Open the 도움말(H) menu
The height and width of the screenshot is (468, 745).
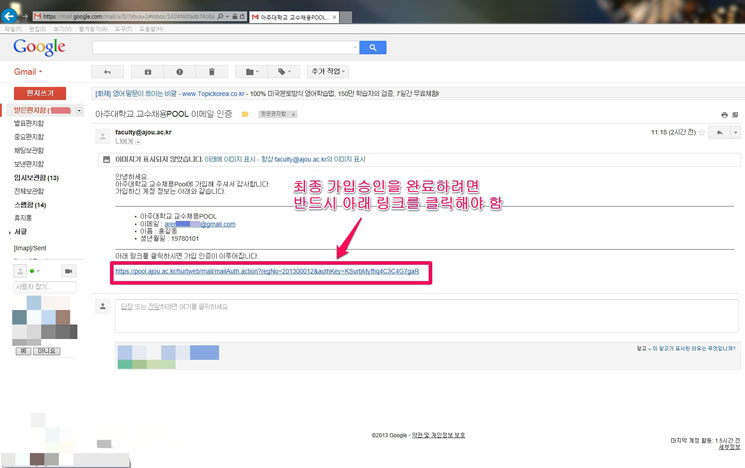[x=151, y=29]
